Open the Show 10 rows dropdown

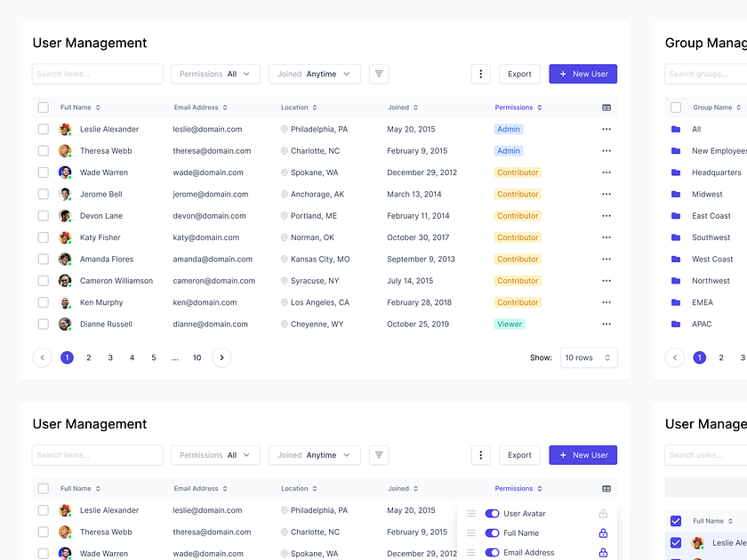coord(588,357)
